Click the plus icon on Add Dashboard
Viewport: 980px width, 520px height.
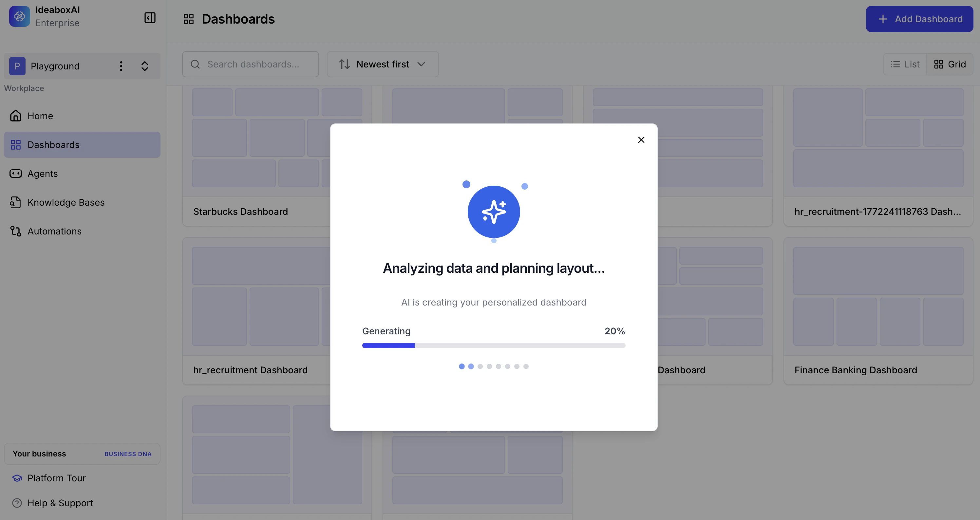point(883,19)
